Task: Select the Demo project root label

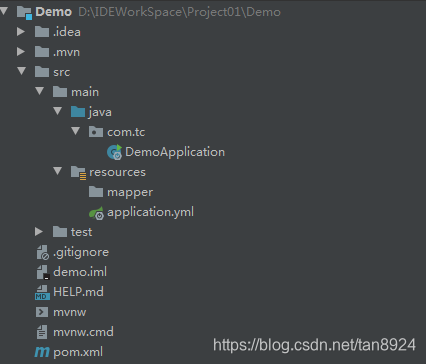Action: coord(53,12)
